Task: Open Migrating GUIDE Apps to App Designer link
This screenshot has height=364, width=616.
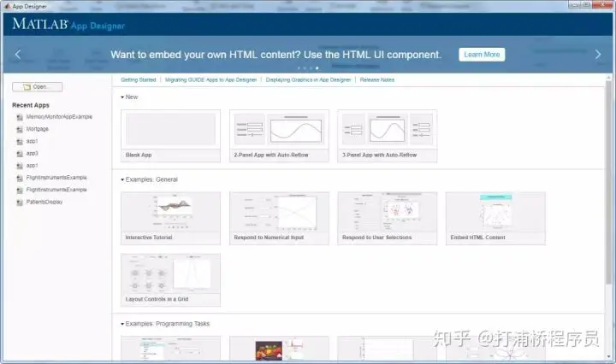Action: tap(210, 79)
